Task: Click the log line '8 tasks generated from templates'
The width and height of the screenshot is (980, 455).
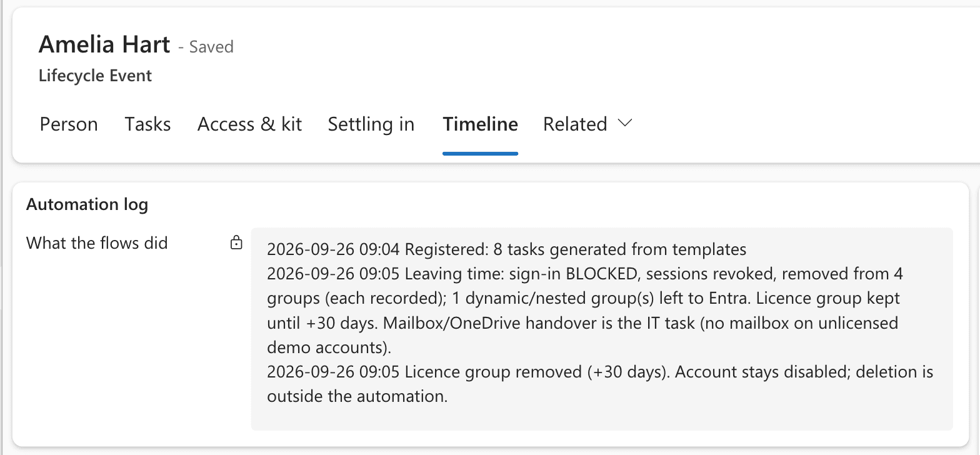Action: pyautogui.click(x=619, y=250)
